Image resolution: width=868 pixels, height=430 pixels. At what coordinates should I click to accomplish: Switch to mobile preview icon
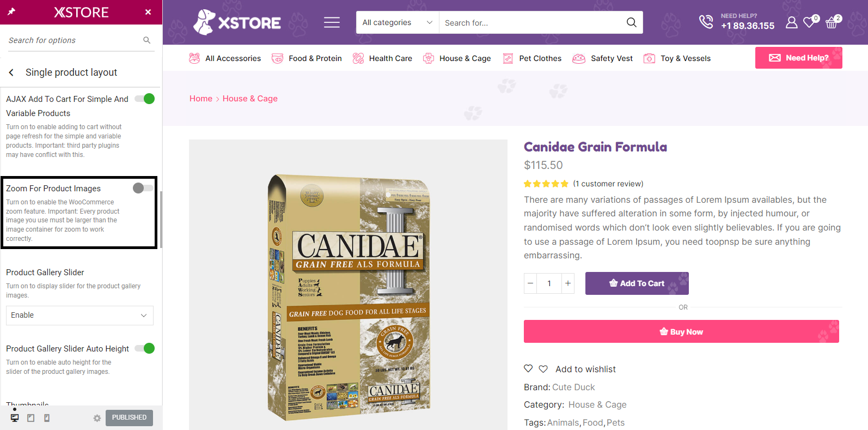(x=47, y=418)
